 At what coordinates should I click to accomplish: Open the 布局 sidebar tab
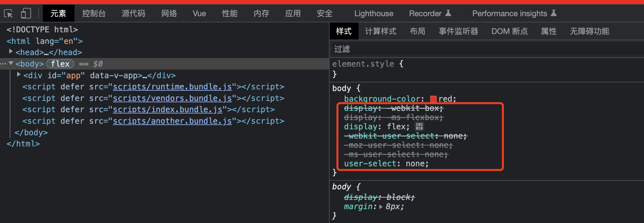coord(418,31)
